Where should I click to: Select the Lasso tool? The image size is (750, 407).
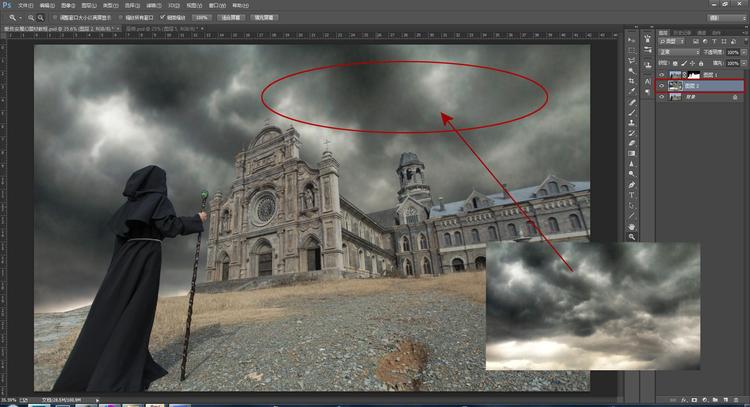[x=632, y=61]
